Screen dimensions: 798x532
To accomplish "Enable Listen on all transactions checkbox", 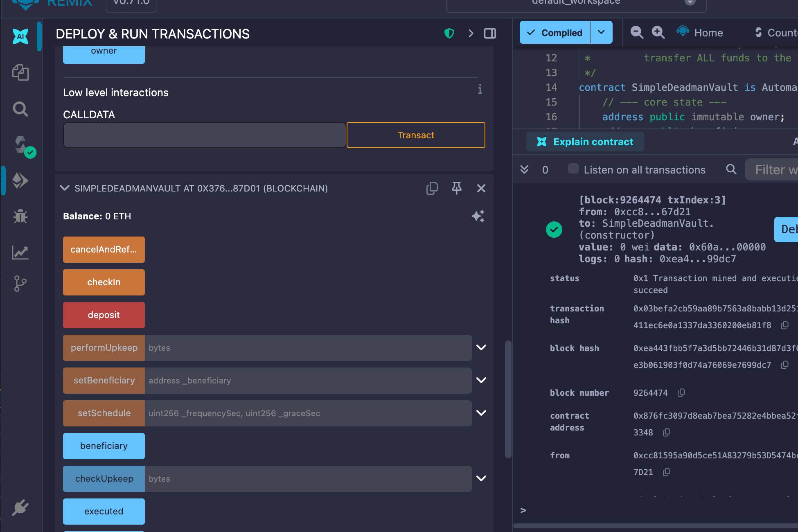I will coord(573,169).
